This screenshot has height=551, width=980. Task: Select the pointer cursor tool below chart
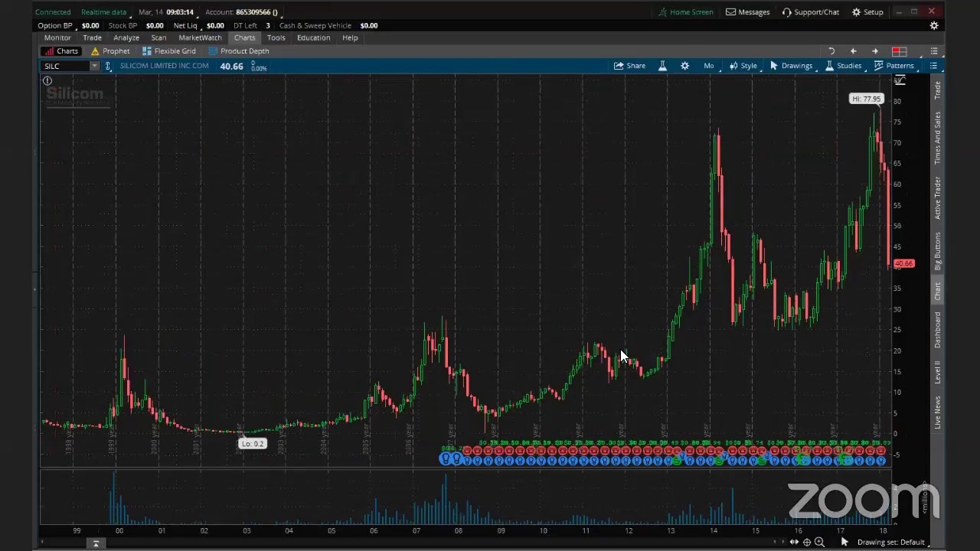click(844, 542)
